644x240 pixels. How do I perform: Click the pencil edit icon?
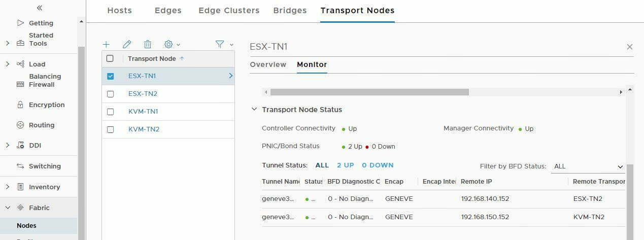coord(127,45)
